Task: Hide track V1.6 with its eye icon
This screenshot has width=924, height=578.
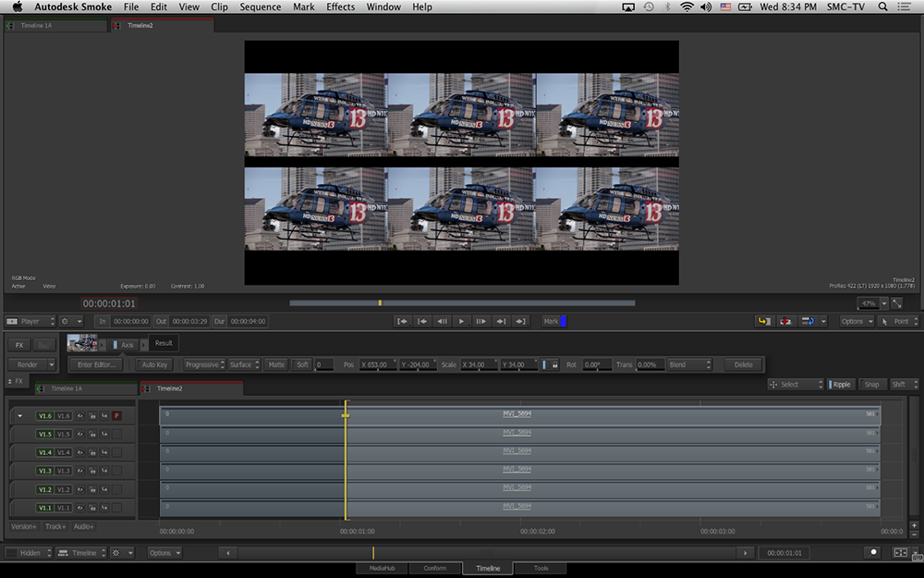Action: 80,416
